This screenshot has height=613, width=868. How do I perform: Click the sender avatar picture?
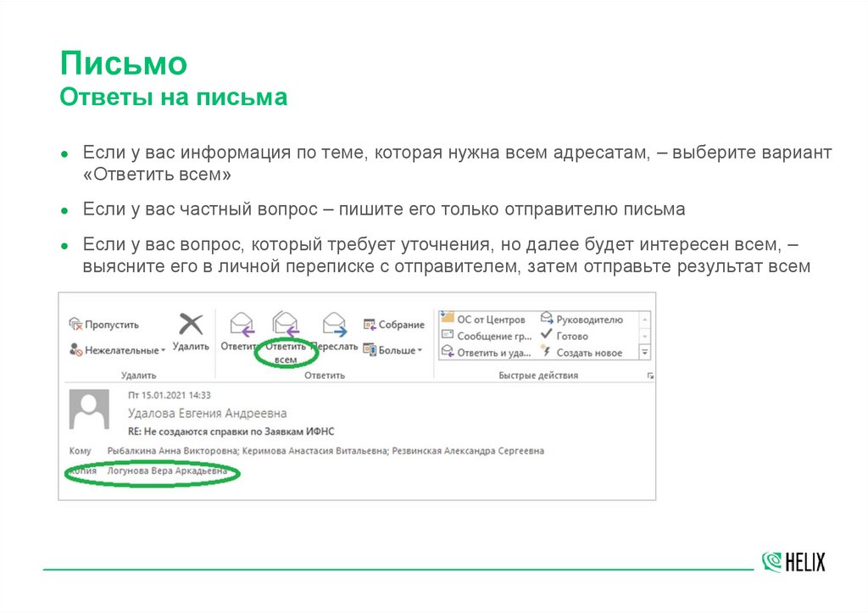pyautogui.click(x=89, y=410)
